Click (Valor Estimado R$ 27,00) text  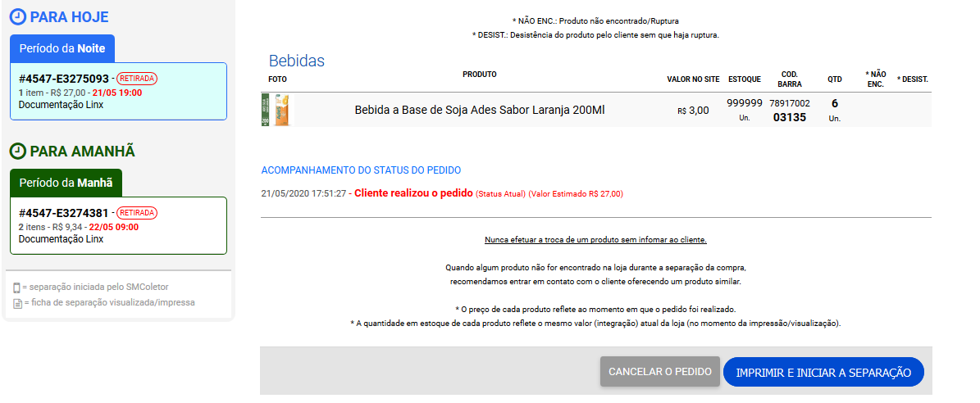tap(576, 194)
